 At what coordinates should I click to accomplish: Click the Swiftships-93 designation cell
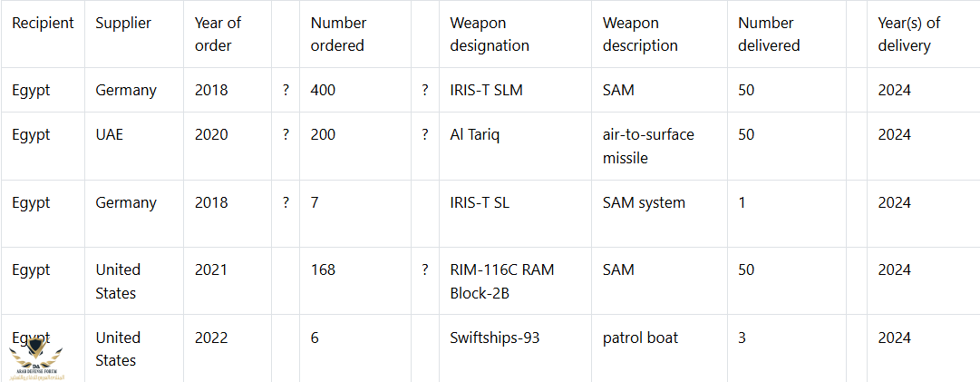click(493, 338)
